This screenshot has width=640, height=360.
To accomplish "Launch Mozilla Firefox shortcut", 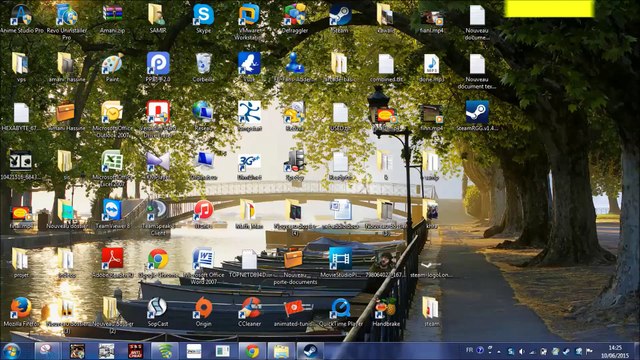I will [21, 312].
